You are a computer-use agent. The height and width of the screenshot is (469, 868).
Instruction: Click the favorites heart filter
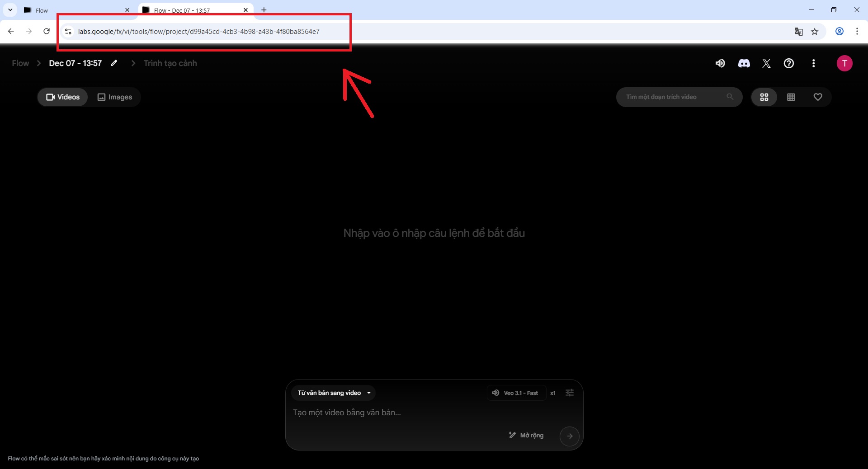818,97
